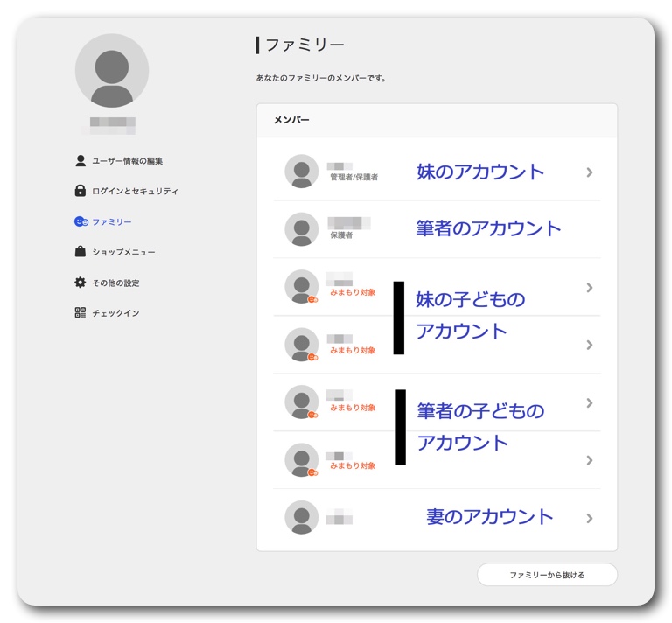Select ログインとセキュリティ in the sidebar

(x=135, y=191)
